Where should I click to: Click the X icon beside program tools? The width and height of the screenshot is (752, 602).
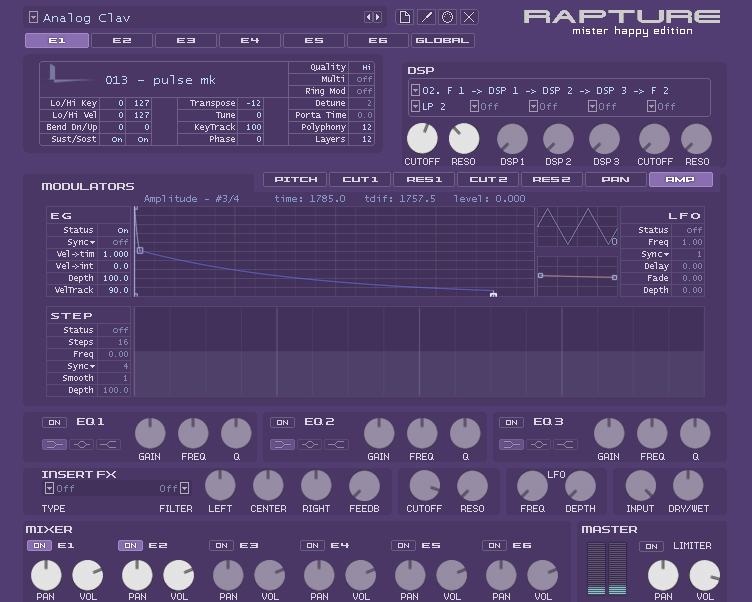click(469, 17)
